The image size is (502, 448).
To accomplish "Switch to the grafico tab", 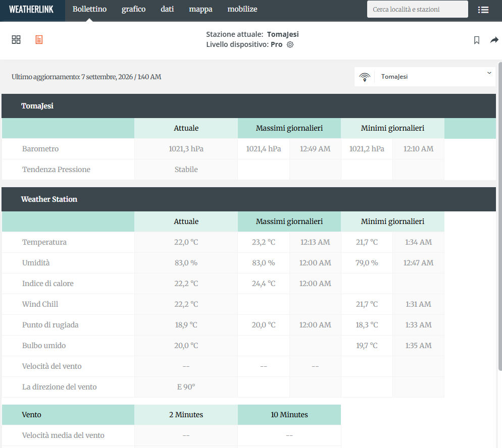I will pyautogui.click(x=133, y=9).
